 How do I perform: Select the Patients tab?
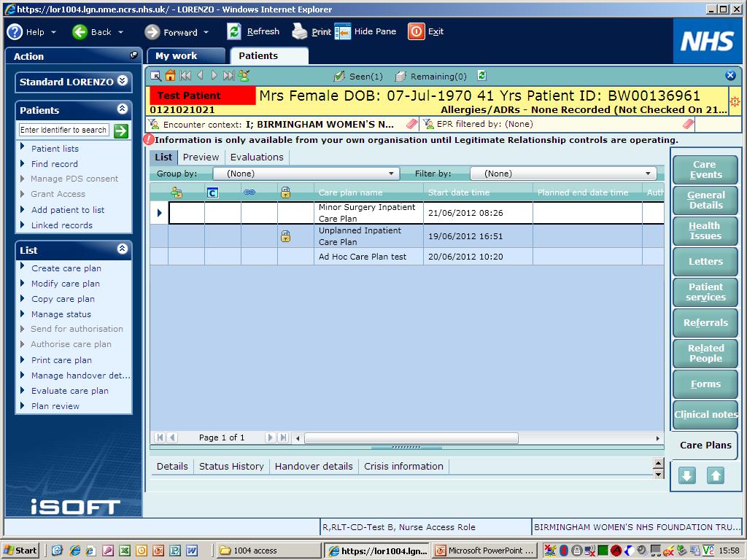[268, 55]
